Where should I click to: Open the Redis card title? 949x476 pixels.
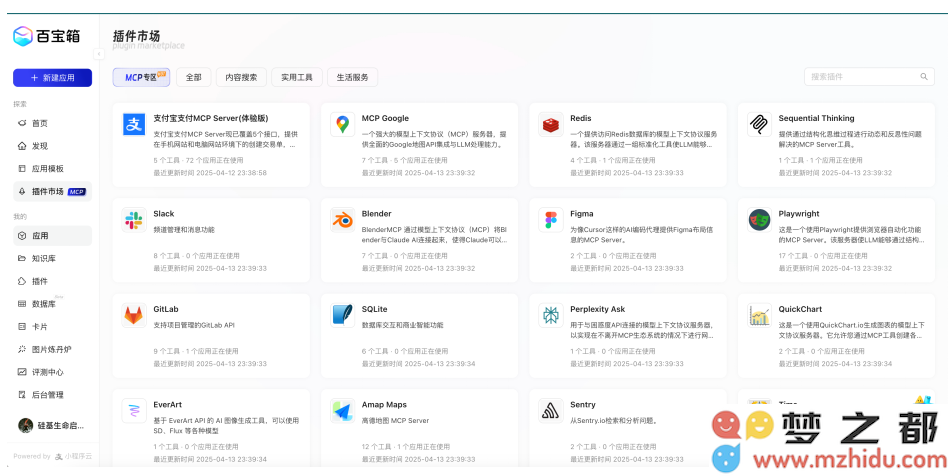(x=581, y=118)
